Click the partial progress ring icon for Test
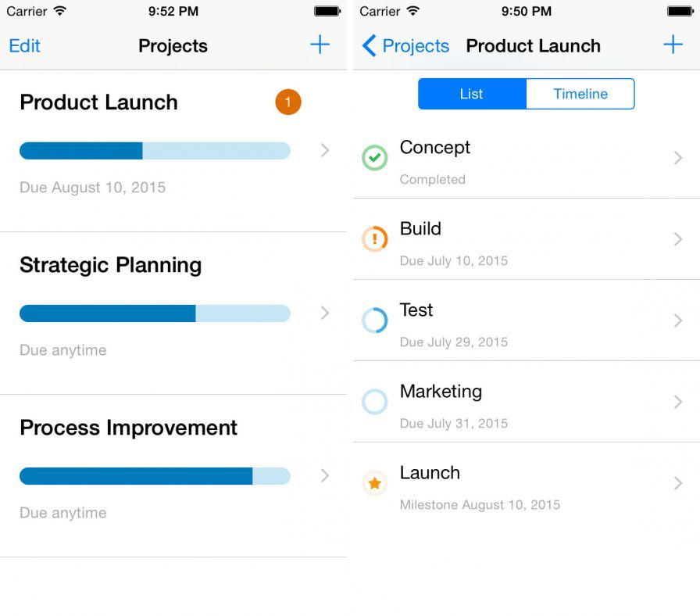This screenshot has height=616, width=700. (x=375, y=321)
